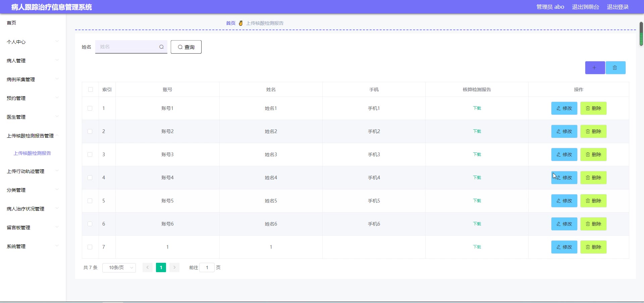The height and width of the screenshot is (303, 644).
Task: Go to the next page arrow
Action: [x=174, y=267]
